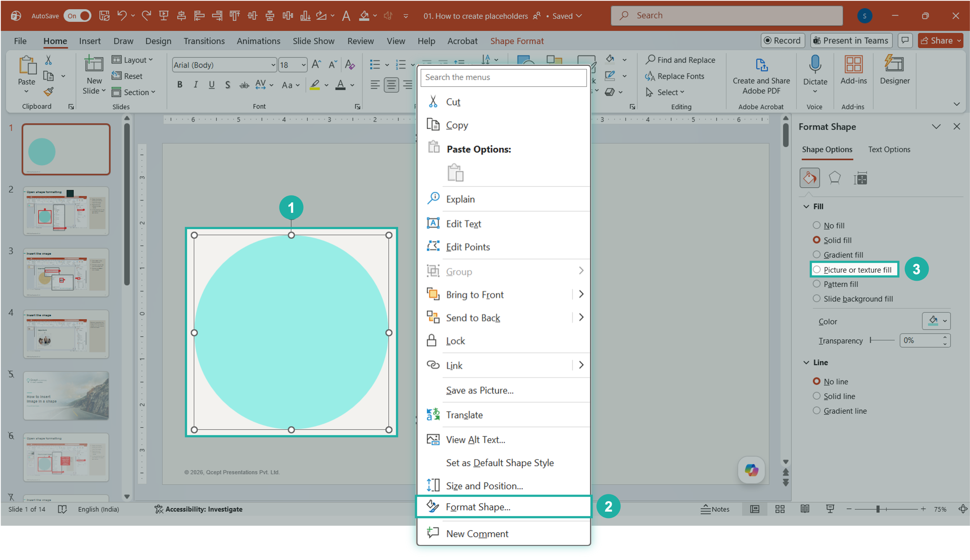
Task: Click the Align Left text icon
Action: (375, 85)
